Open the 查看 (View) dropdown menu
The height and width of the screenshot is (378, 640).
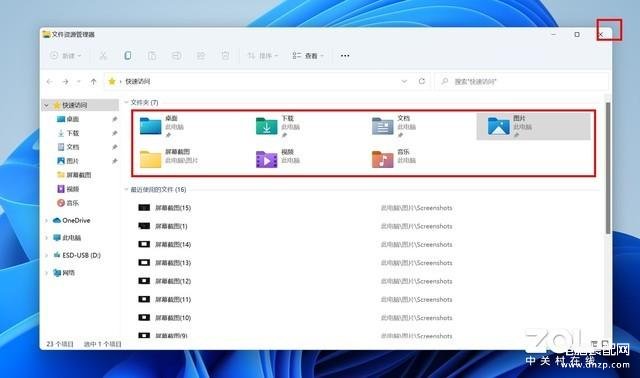point(308,56)
